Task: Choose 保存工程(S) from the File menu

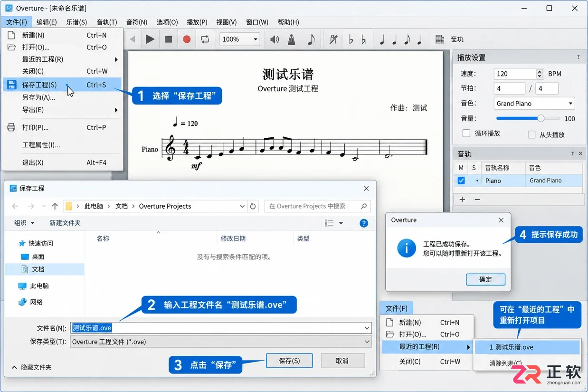Action: click(62, 85)
